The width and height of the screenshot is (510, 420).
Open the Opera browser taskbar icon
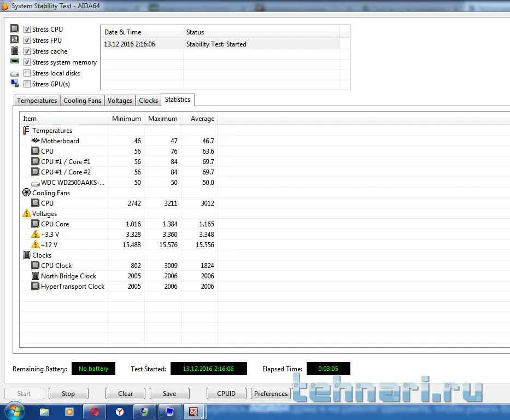pyautogui.click(x=95, y=412)
